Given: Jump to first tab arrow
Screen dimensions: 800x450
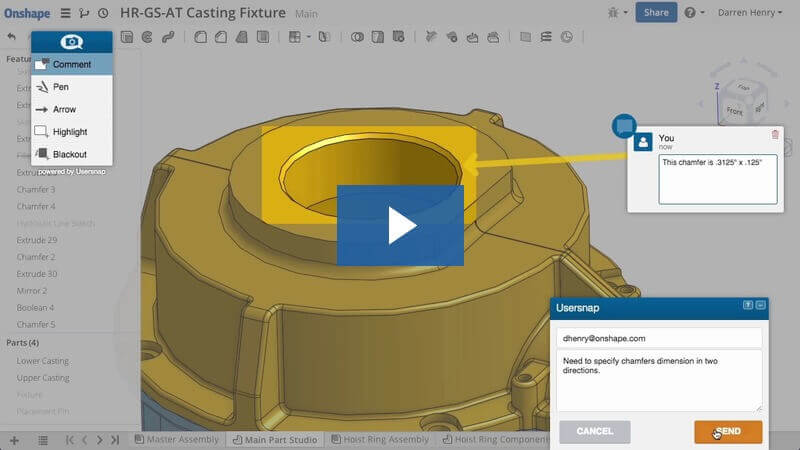Looking at the screenshot, I should coord(70,440).
